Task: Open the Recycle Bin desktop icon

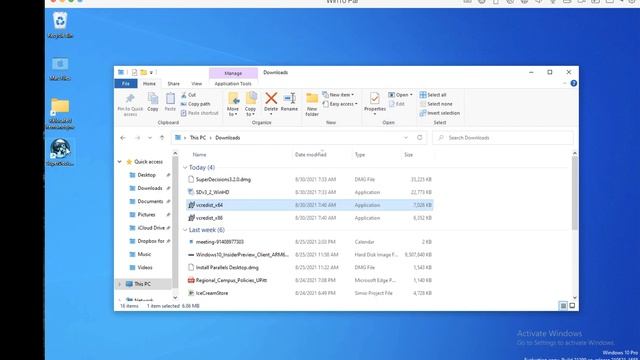Action: [x=60, y=24]
